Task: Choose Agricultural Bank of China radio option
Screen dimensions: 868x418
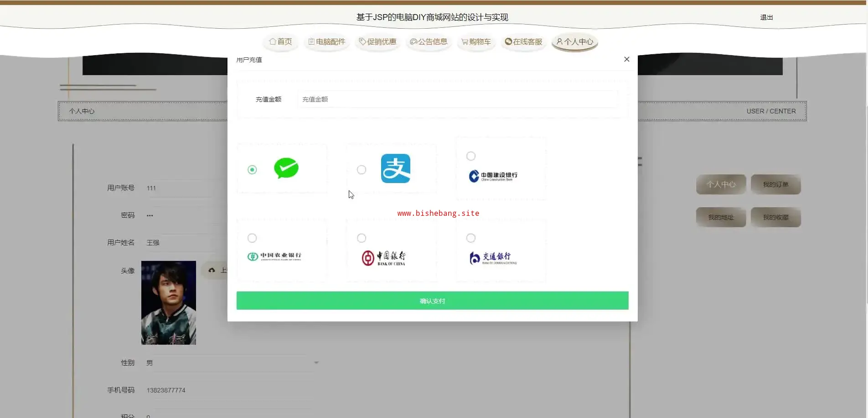Action: [252, 238]
